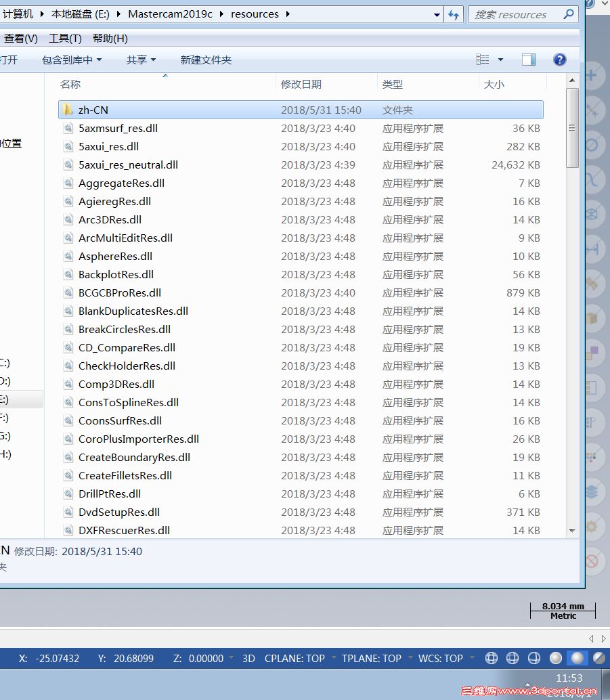Viewport: 610px width, 700px height.
Task: Open the 共享 dropdown
Action: (x=141, y=60)
